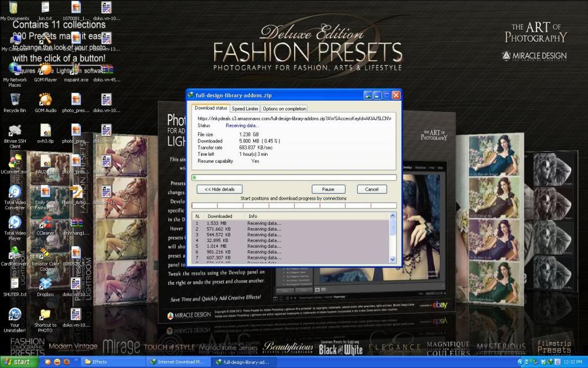Screen dimensions: 588x368
Task: Click the connections progress segment bar
Action: click(x=294, y=205)
